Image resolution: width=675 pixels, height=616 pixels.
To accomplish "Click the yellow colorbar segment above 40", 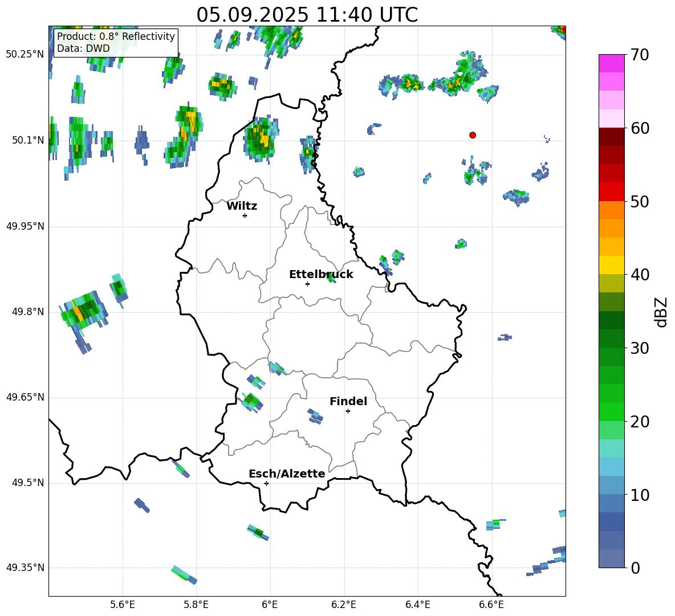I will (611, 265).
